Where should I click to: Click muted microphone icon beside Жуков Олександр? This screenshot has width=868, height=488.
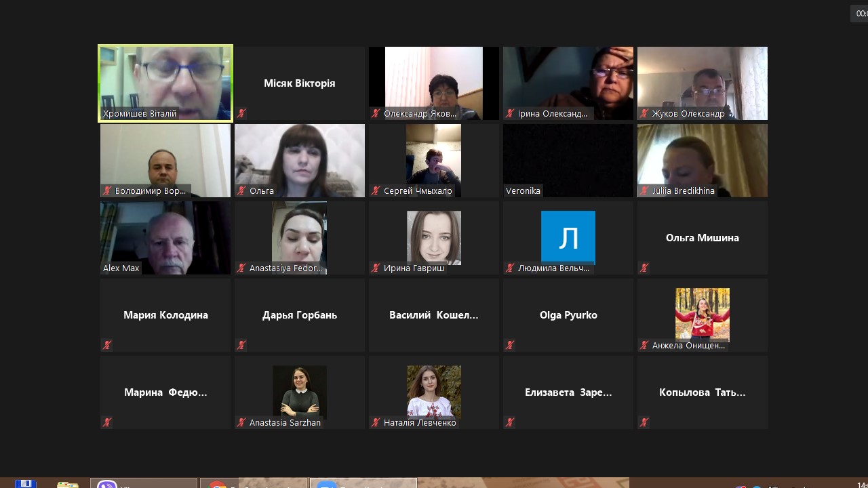tap(644, 114)
